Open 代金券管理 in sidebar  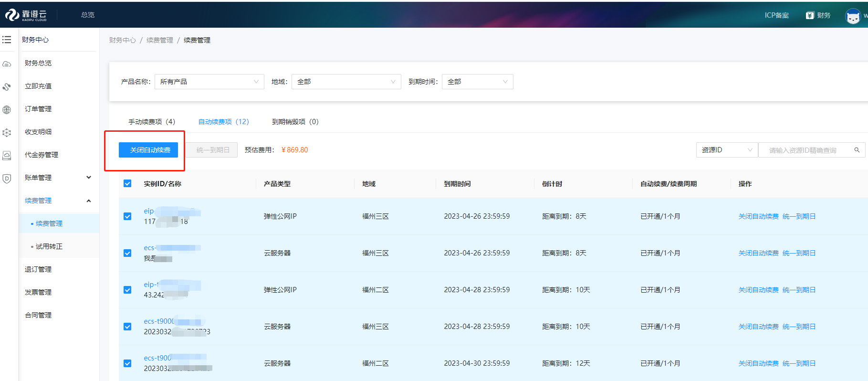click(x=42, y=155)
